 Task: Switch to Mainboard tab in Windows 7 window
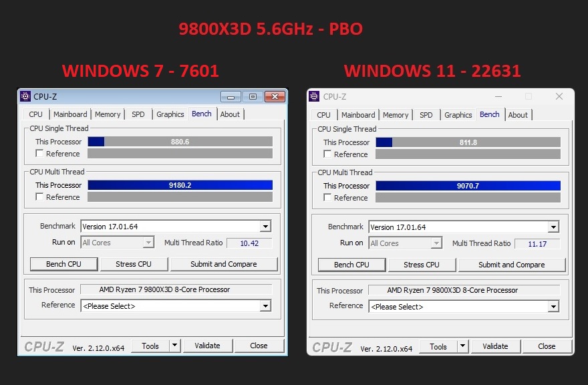[70, 114]
